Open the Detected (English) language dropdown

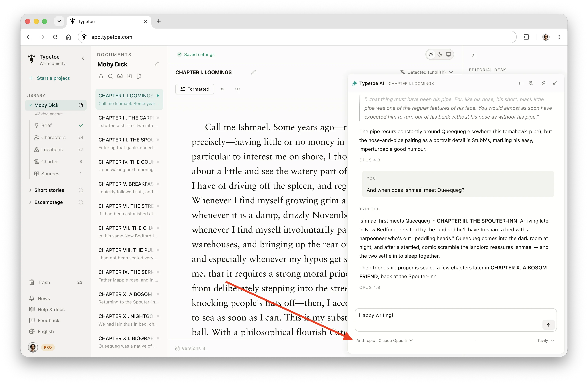coord(427,72)
